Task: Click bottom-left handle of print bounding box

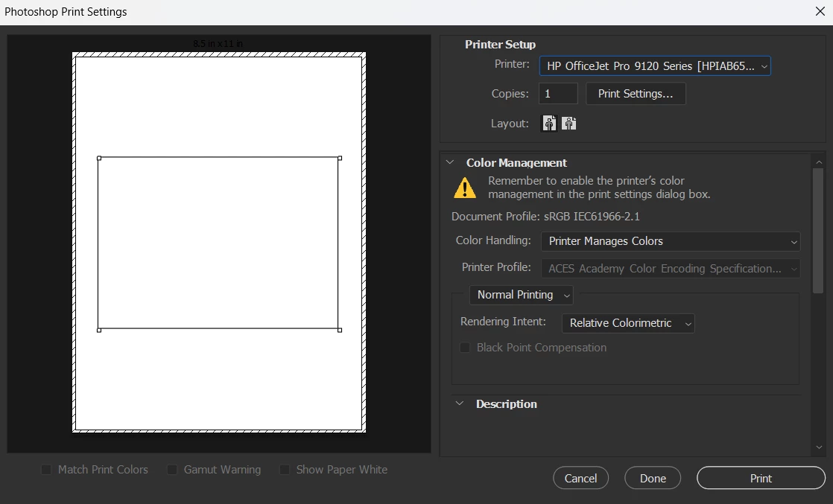Action: click(99, 331)
